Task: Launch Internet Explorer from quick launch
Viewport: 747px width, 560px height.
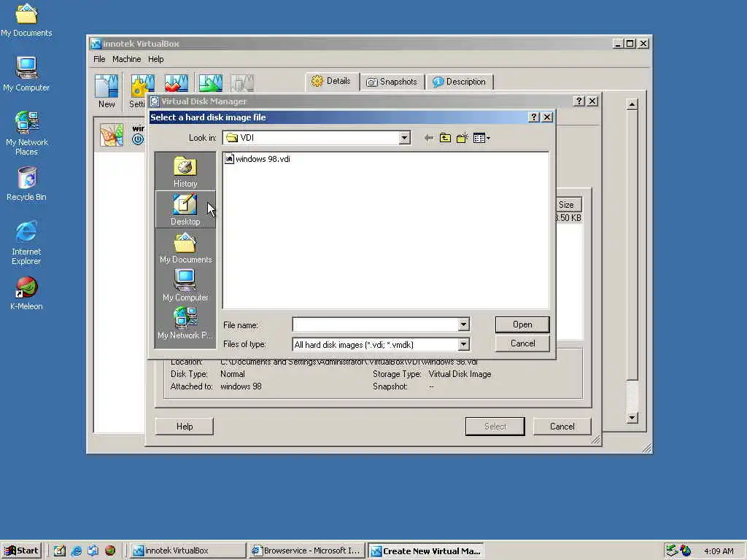Action: pos(76,551)
